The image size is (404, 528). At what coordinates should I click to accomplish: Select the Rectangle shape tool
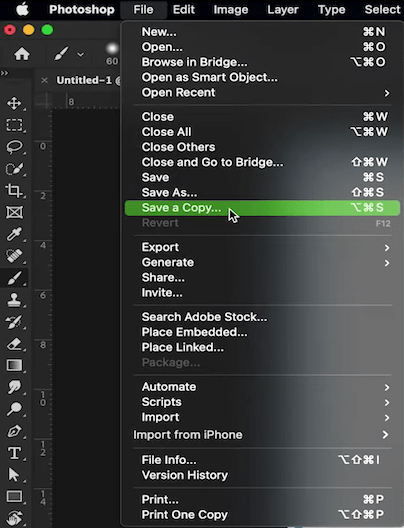(14, 497)
